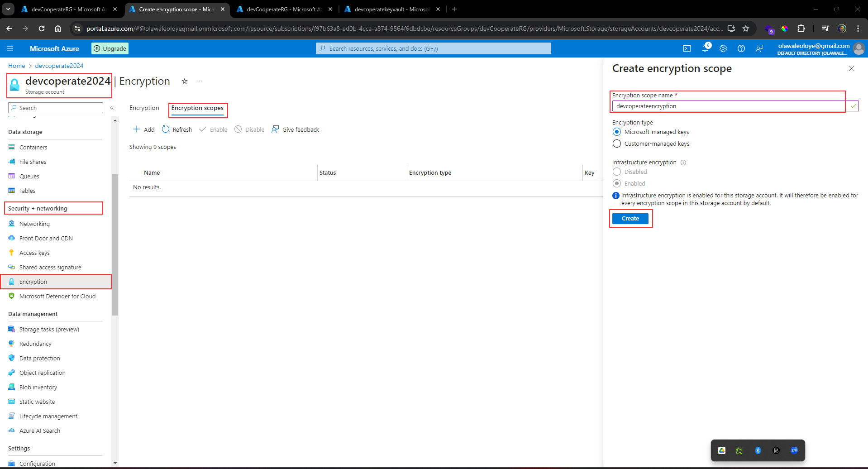Open Shared access signature

click(x=51, y=267)
